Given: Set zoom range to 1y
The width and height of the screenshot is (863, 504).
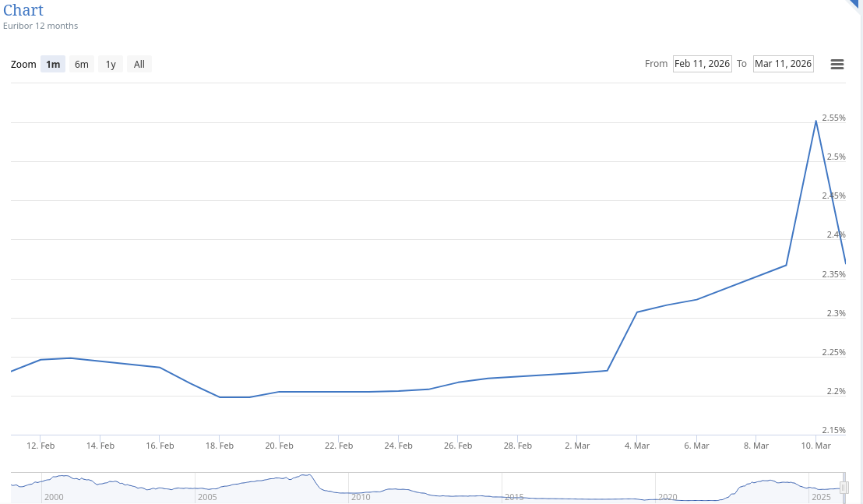Looking at the screenshot, I should tap(111, 65).
